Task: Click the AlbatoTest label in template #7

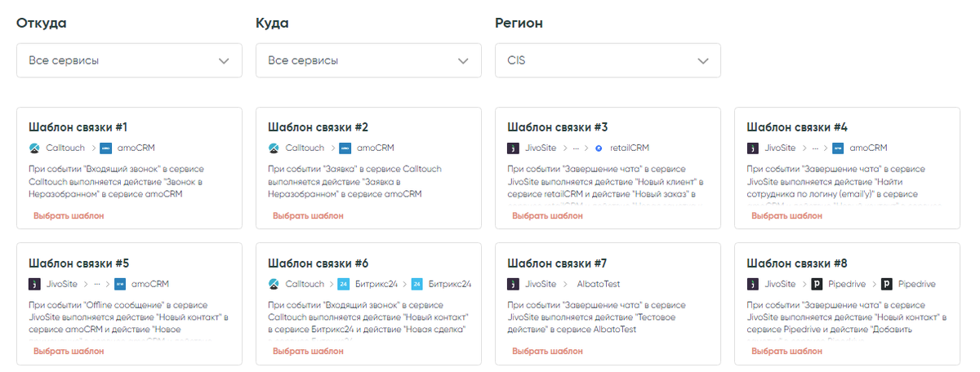Action: [599, 284]
